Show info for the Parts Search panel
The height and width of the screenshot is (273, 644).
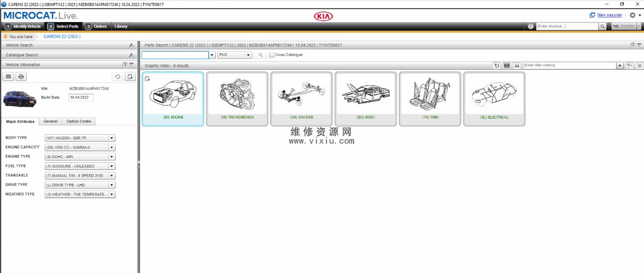633,45
